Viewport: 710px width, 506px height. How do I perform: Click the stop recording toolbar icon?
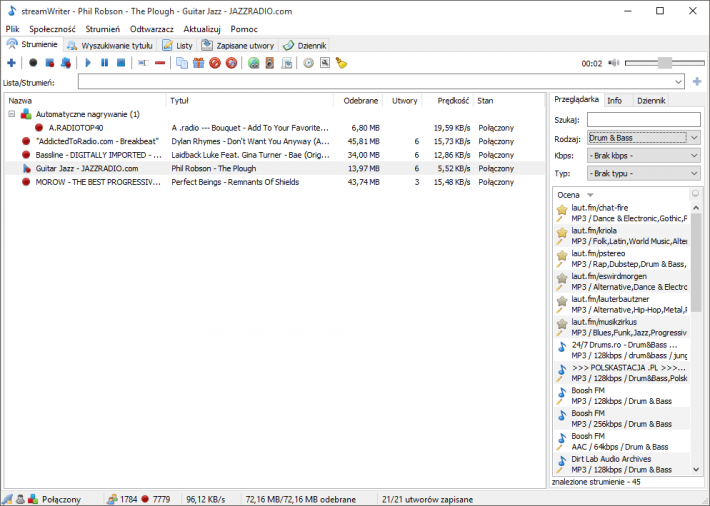50,63
